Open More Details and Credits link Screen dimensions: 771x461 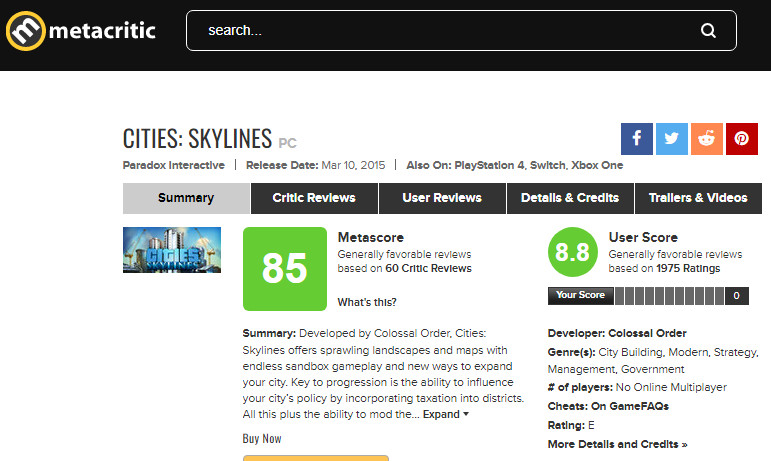[618, 444]
